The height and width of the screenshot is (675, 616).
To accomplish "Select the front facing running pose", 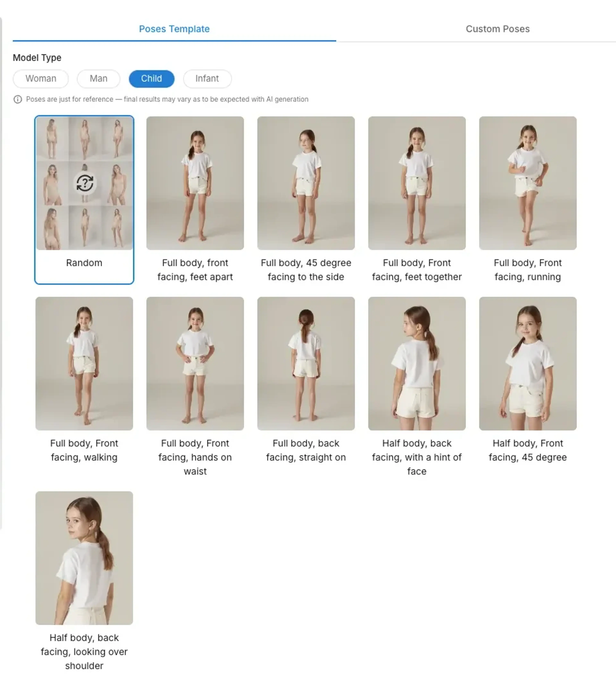I will point(528,183).
